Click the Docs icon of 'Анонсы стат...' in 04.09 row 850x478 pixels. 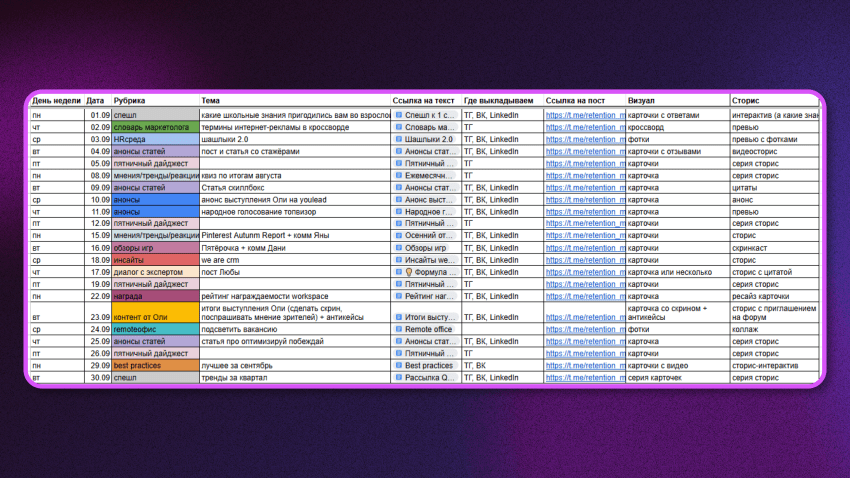(399, 152)
